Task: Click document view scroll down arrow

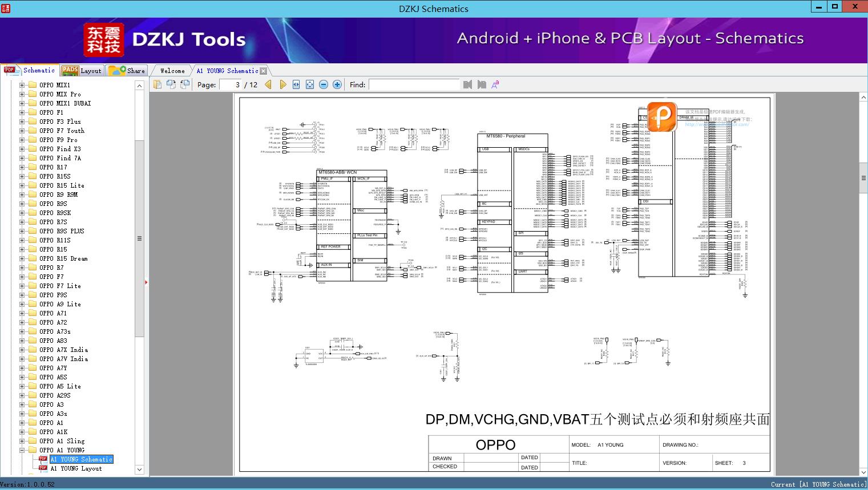Action: coord(863,472)
